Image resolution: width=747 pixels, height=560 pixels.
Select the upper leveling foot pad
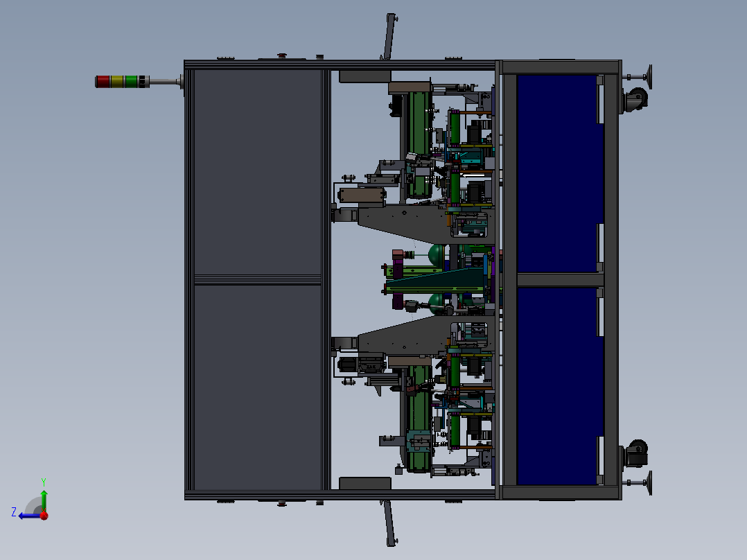point(649,77)
